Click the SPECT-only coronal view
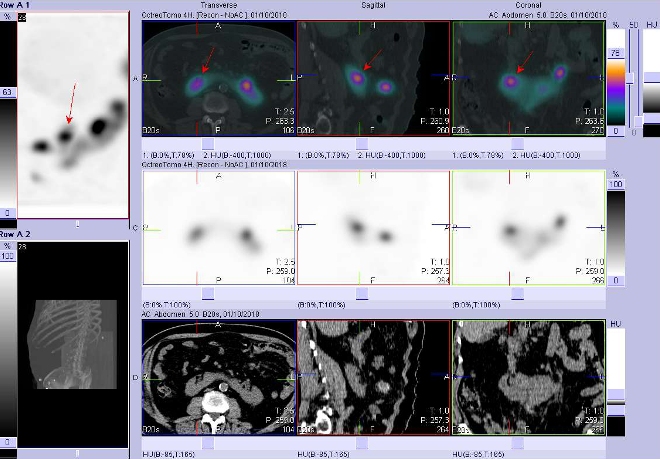This screenshot has width=660, height=459. click(528, 232)
